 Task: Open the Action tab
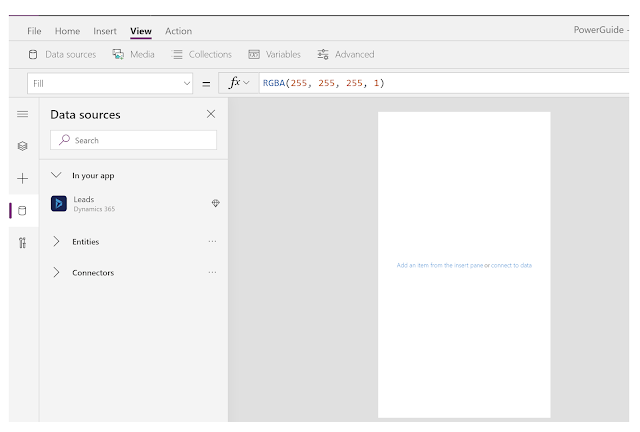tap(178, 31)
